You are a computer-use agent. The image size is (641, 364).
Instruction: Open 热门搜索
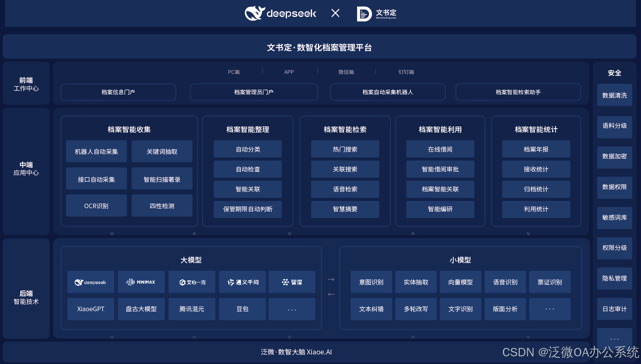[x=345, y=149]
